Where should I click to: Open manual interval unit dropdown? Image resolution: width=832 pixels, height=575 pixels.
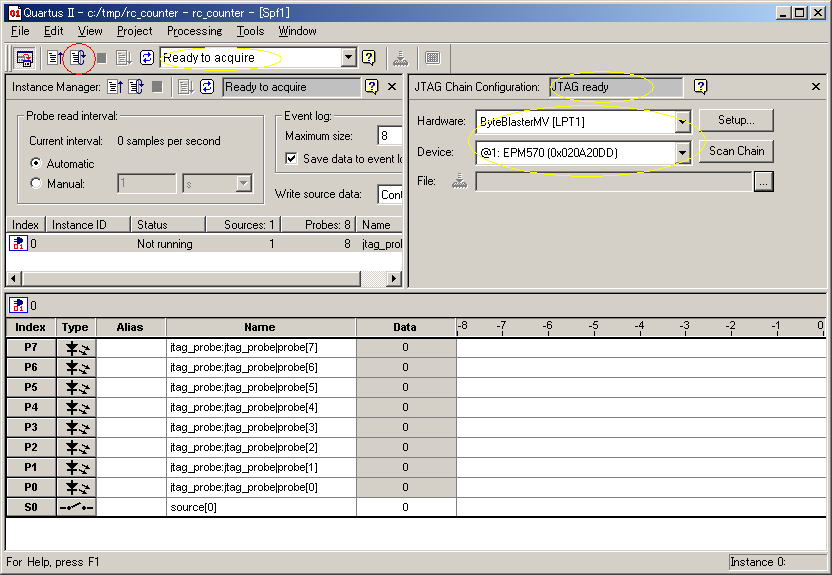(244, 184)
